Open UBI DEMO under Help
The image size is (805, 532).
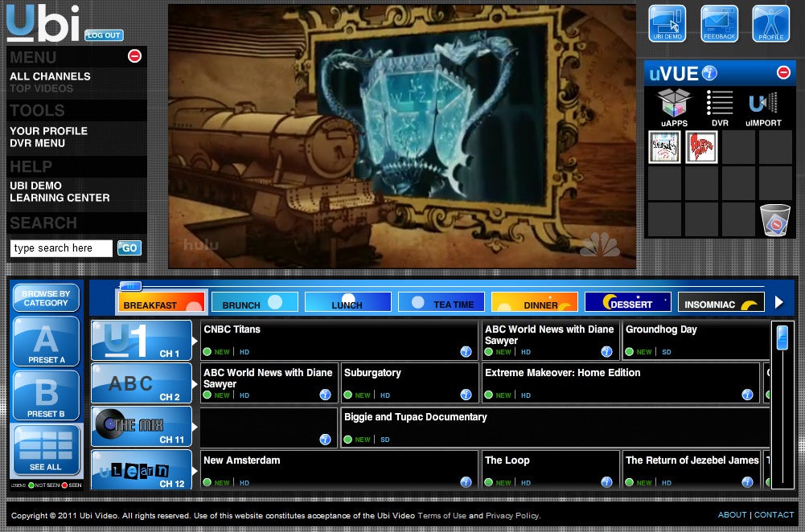(36, 186)
